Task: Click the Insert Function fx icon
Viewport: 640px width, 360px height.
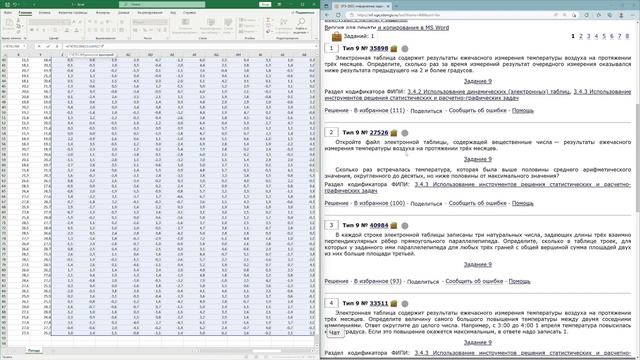Action: (57, 47)
